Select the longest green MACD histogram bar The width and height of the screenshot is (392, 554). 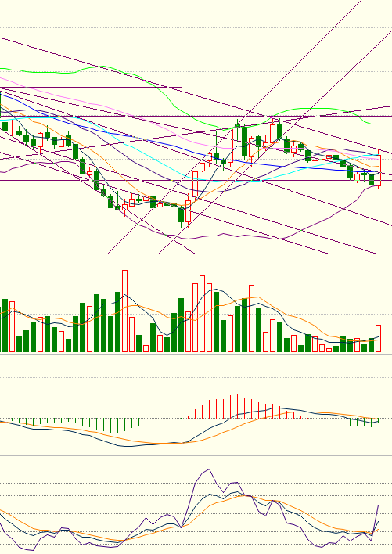tap(110, 426)
